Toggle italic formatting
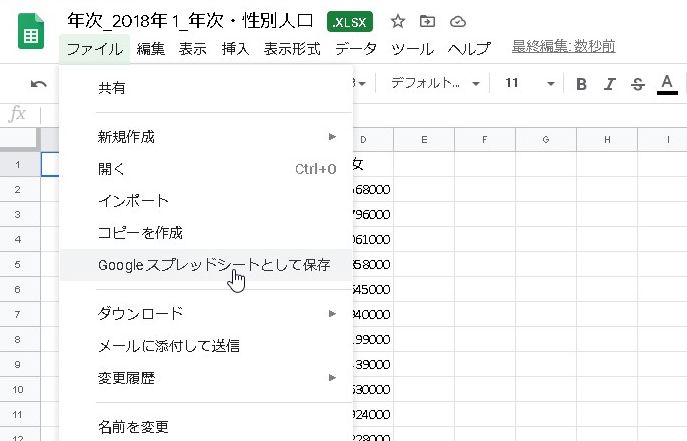Screen dimensions: 687x441 click(609, 84)
